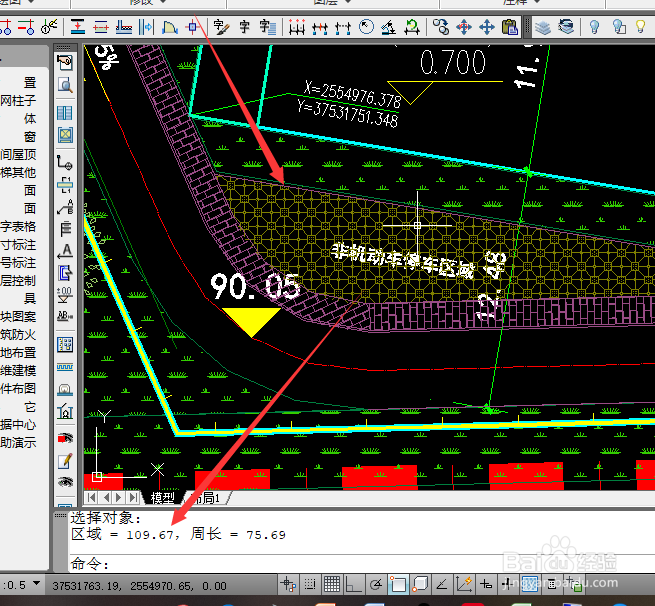Click the 90.05 elevation label in drawing
Image resolution: width=655 pixels, height=606 pixels.
click(x=255, y=287)
